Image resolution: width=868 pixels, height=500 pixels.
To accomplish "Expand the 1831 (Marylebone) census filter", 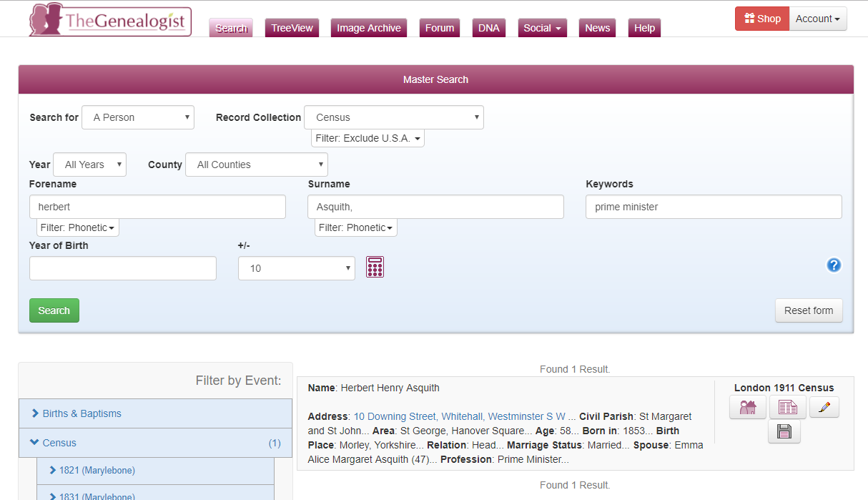I will click(155, 493).
